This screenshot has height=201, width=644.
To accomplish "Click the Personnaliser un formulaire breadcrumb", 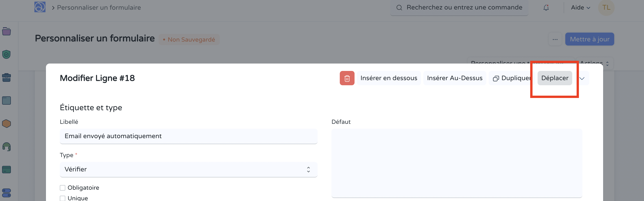I will (x=99, y=8).
